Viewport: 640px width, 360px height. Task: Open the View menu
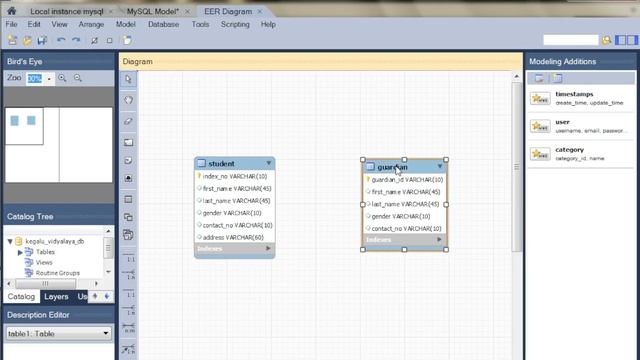click(x=59, y=24)
